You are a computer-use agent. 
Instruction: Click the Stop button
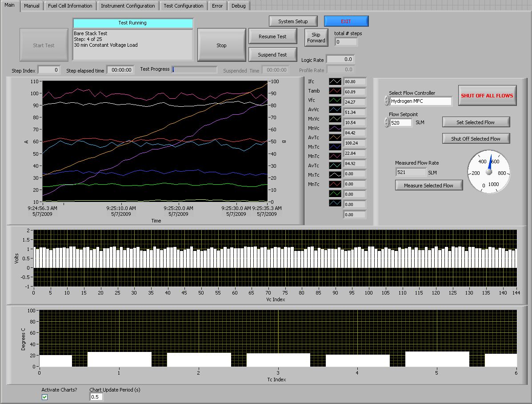[x=221, y=45]
